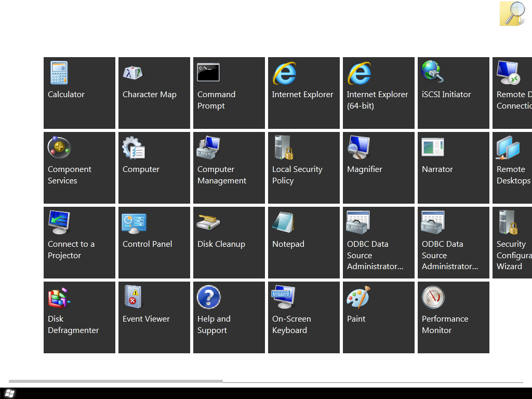Run Disk Cleanup
This screenshot has height=399, width=532.
pyautogui.click(x=229, y=243)
